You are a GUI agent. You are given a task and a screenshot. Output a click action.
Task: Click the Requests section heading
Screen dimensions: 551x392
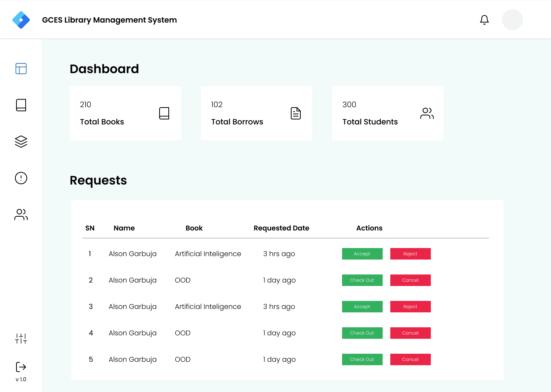tap(98, 180)
